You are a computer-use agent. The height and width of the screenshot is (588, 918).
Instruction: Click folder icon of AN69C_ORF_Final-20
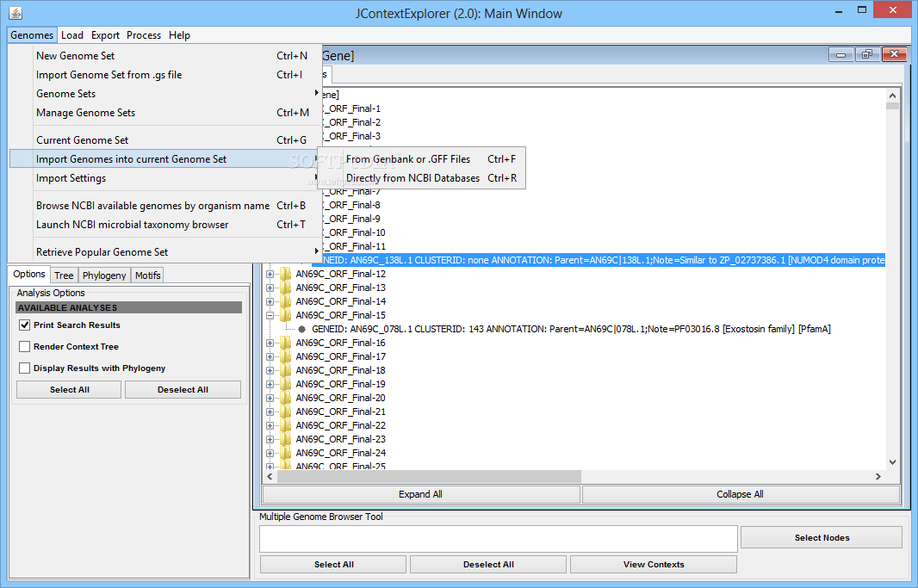point(286,398)
